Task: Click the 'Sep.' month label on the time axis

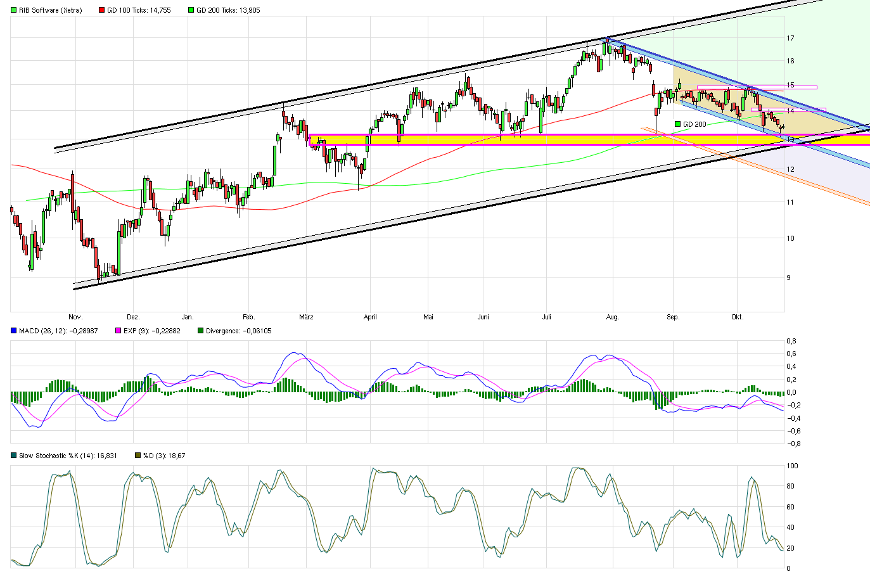Action: point(673,317)
